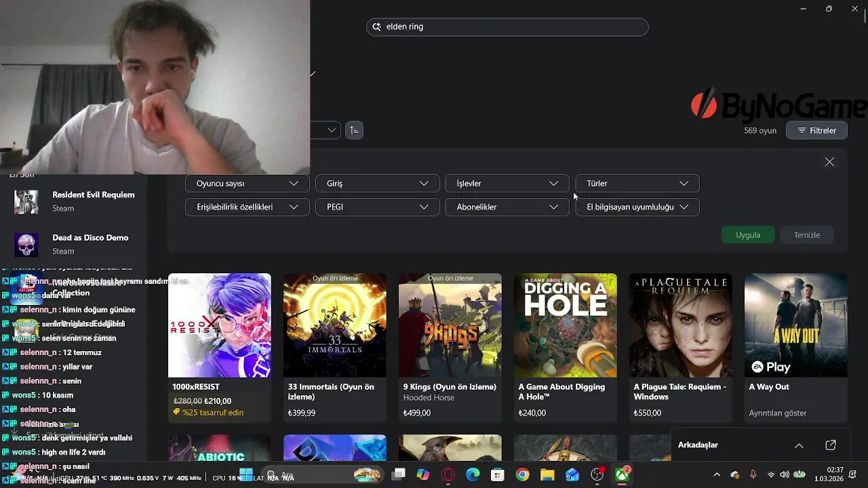The height and width of the screenshot is (488, 868).
Task: Click the search magnifier icon in the search bar
Action: [377, 26]
